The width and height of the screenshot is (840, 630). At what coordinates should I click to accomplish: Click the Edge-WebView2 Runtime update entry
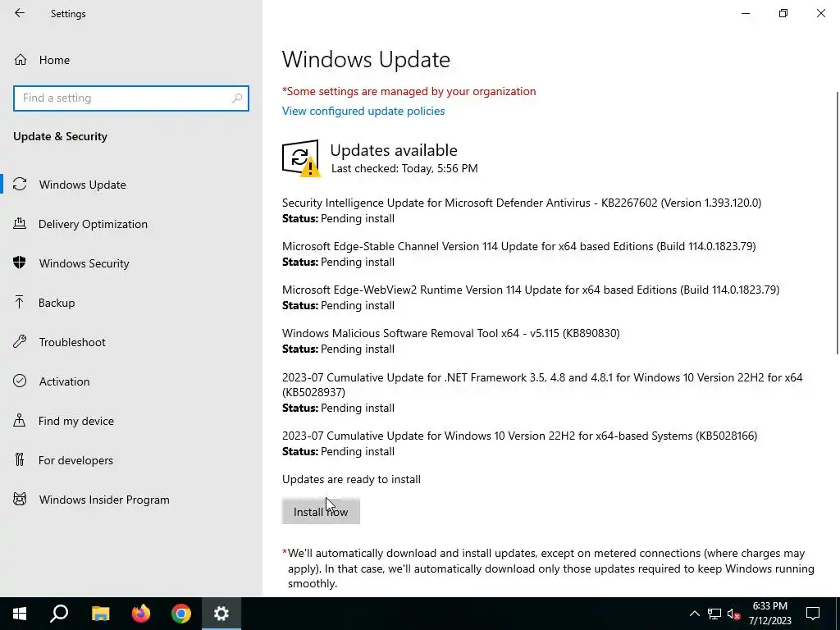pyautogui.click(x=531, y=297)
